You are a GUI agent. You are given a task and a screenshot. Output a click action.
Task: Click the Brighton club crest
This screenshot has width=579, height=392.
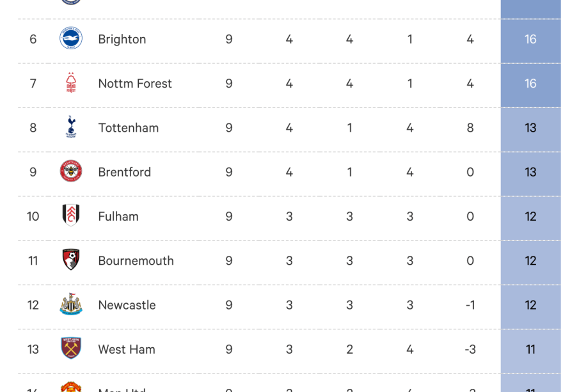[x=71, y=39]
